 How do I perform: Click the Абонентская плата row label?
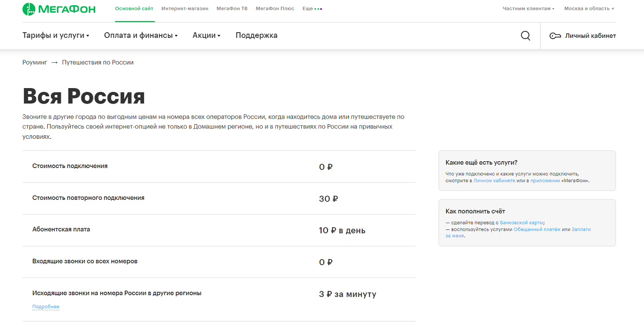[61, 229]
